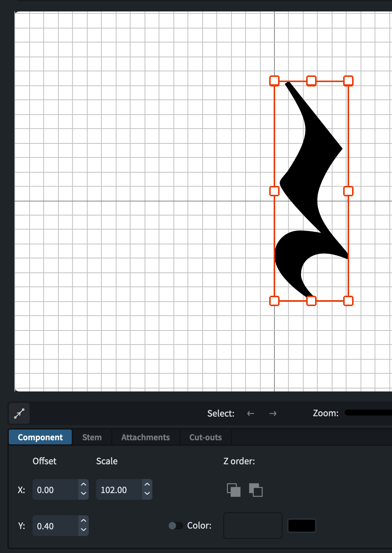Click the send to back Z order icon
The image size is (392, 553).
pos(256,490)
